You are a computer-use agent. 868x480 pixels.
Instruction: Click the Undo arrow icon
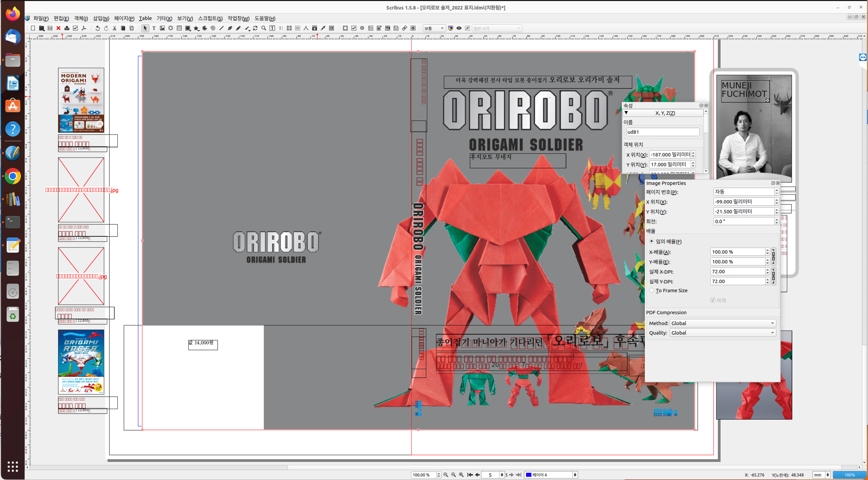(98, 28)
